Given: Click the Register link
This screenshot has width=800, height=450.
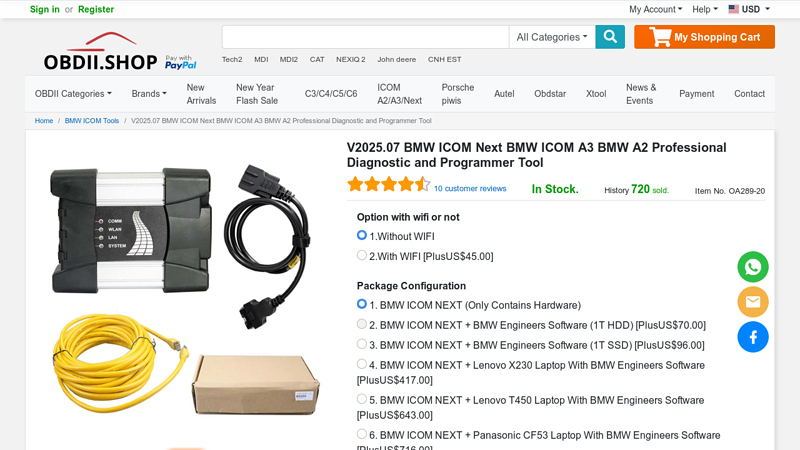Looking at the screenshot, I should pos(96,9).
